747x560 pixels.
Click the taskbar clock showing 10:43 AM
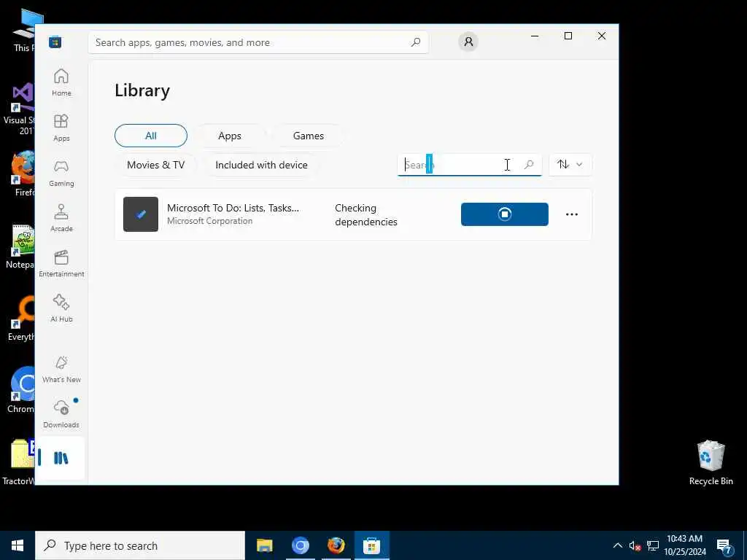685,545
